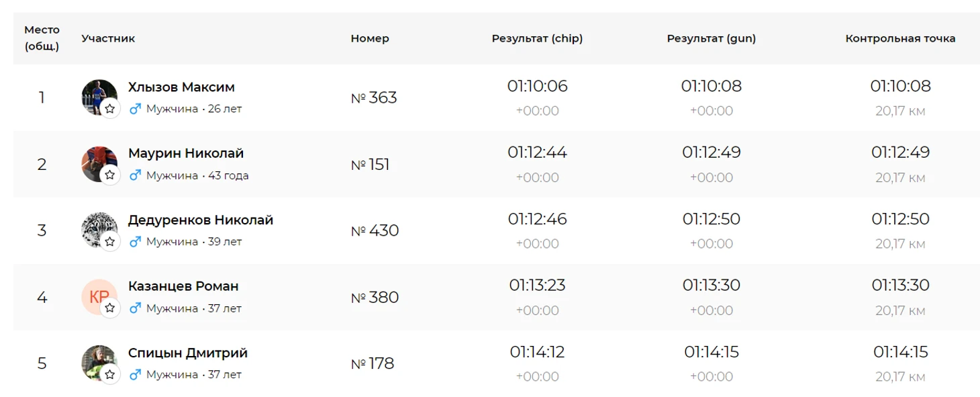Select Дедуренков Николай name link
Viewport: 980px width, 397px height.
pyautogui.click(x=201, y=220)
